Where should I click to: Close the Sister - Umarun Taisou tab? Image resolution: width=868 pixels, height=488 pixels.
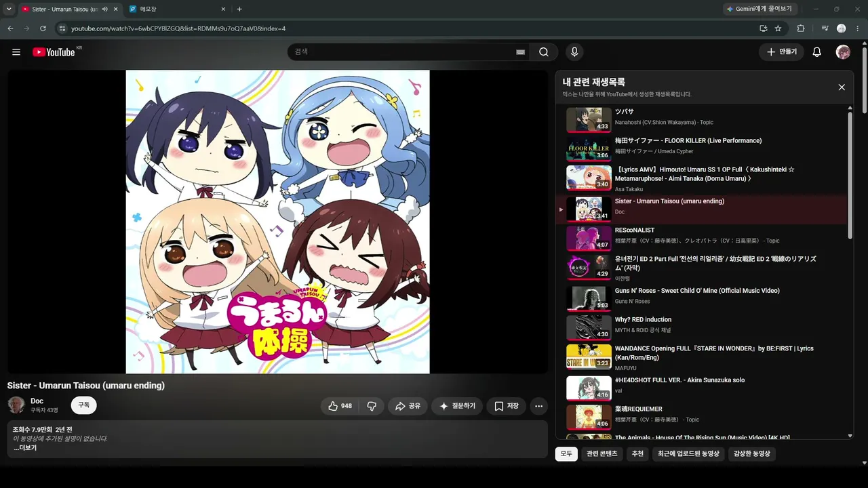click(x=115, y=9)
